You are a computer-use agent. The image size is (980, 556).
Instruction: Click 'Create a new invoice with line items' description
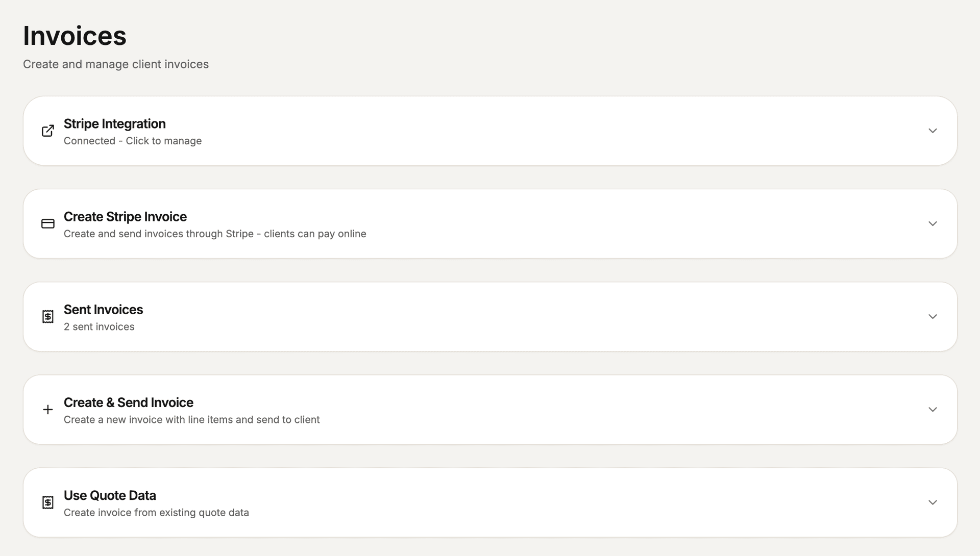[149, 420]
